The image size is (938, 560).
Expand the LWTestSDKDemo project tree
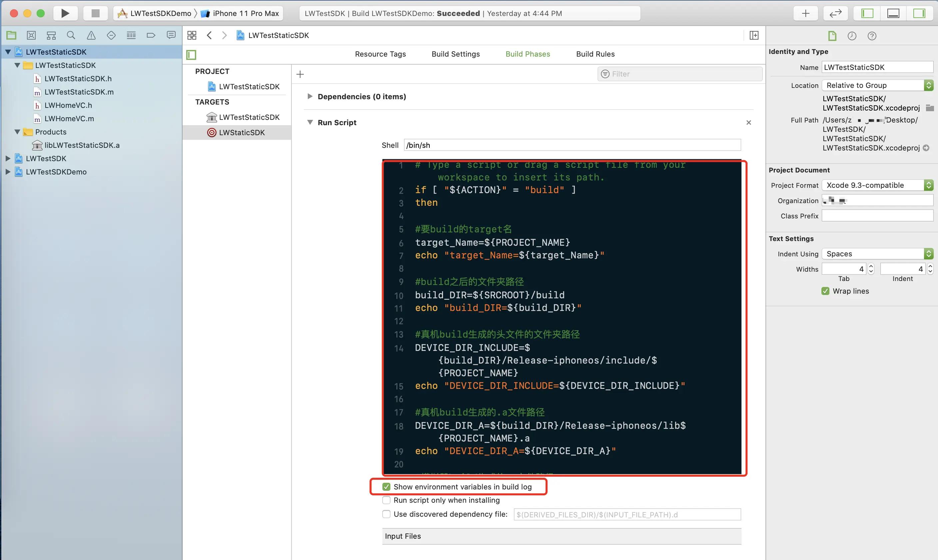pos(8,172)
